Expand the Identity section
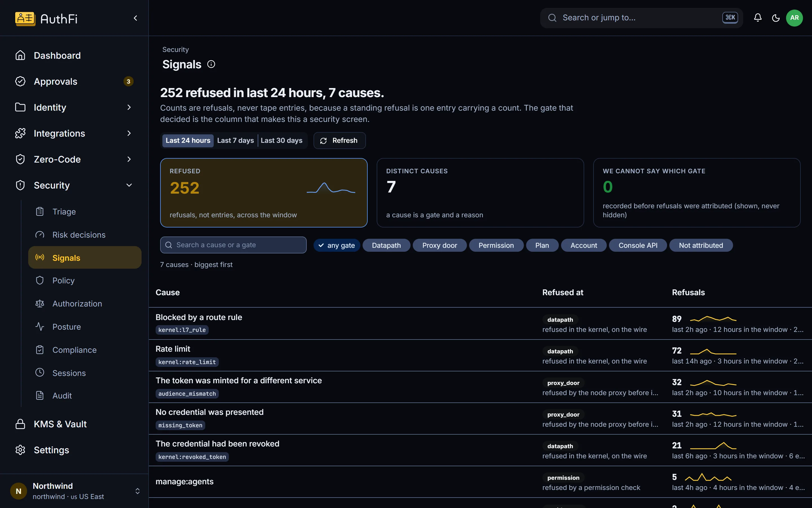Screen dimensions: 812x508 tap(74, 107)
